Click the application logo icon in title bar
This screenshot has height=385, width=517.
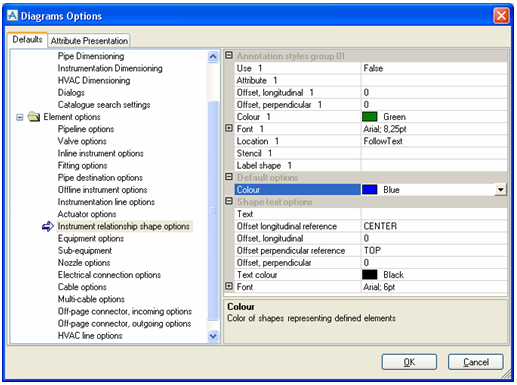click(x=12, y=15)
